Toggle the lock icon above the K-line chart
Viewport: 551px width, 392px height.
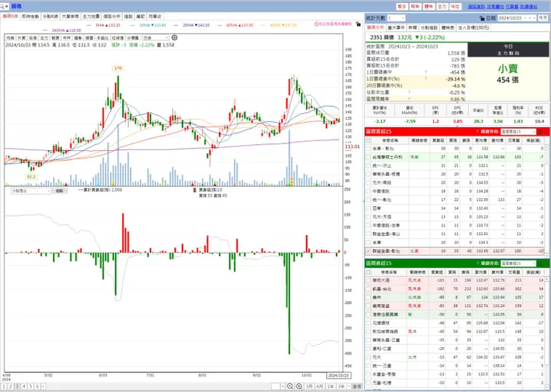pyautogui.click(x=357, y=25)
